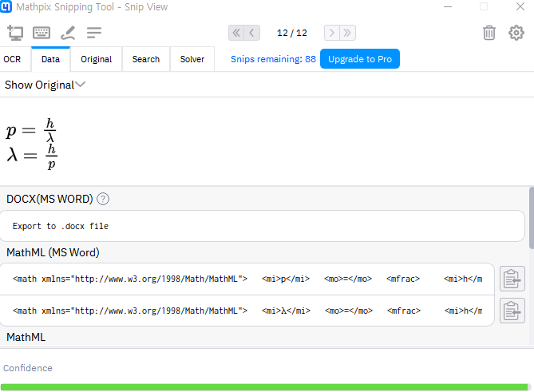Take a new screen snip

pos(15,33)
